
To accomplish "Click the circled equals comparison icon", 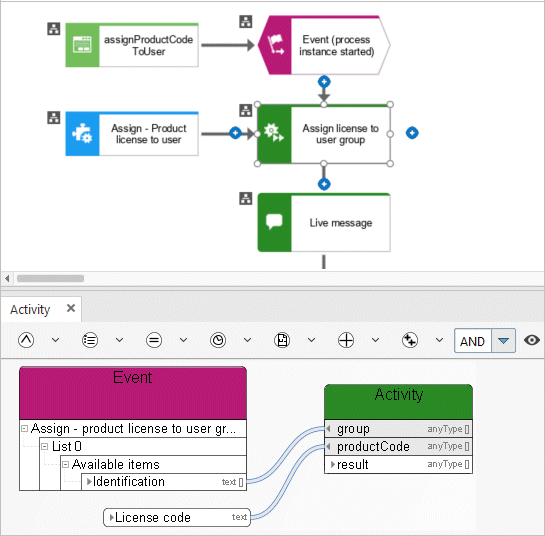I will click(x=154, y=340).
